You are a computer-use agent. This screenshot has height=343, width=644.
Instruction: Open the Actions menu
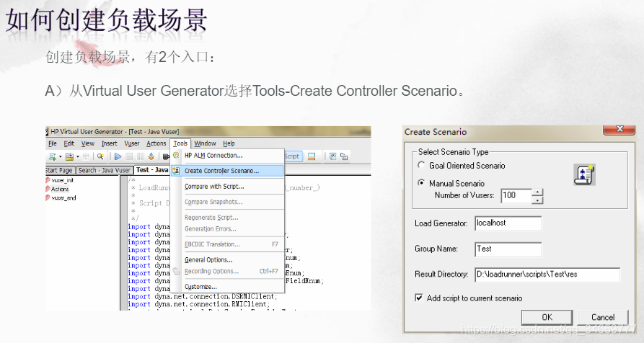[x=156, y=143]
